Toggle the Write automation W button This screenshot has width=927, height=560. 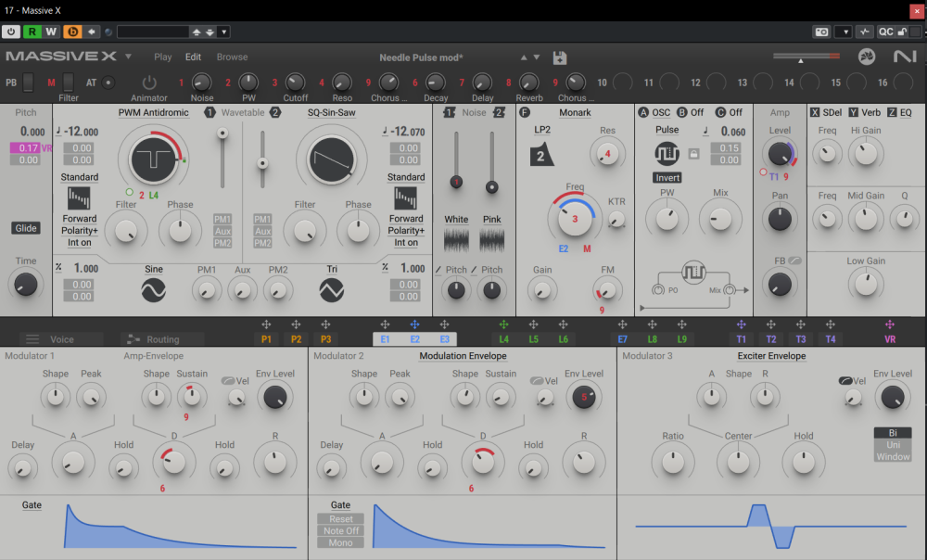[x=51, y=32]
